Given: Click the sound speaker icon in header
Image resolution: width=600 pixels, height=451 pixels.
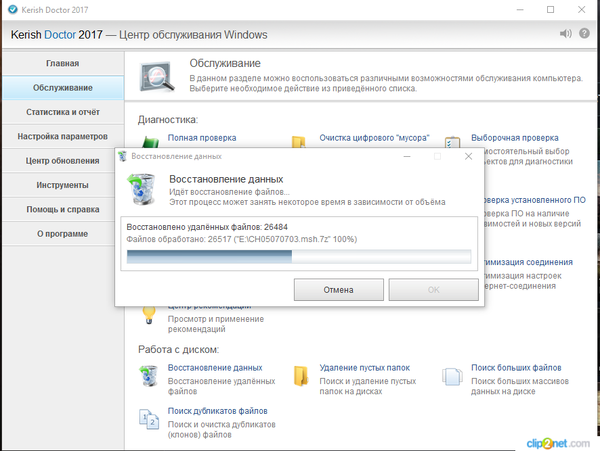Looking at the screenshot, I should coord(566,34).
